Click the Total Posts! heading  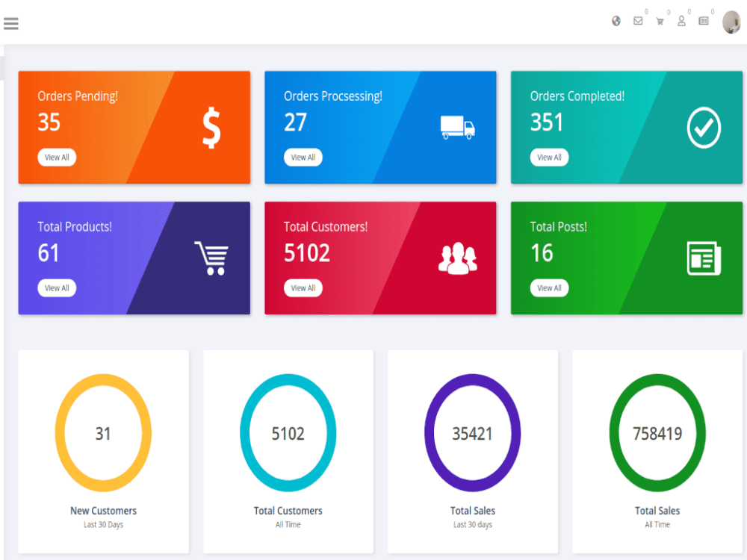[x=558, y=227]
